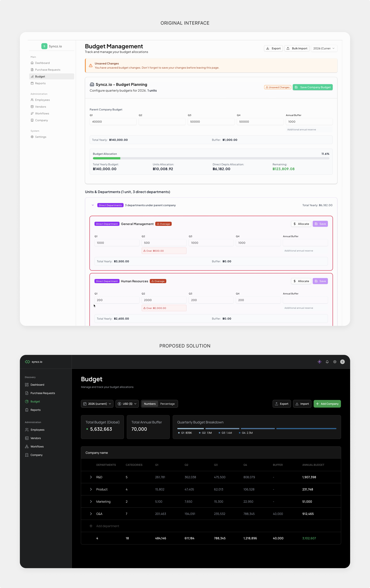Click Allocate for Human Resources
Viewport: 370px width, 588px height.
click(x=301, y=281)
